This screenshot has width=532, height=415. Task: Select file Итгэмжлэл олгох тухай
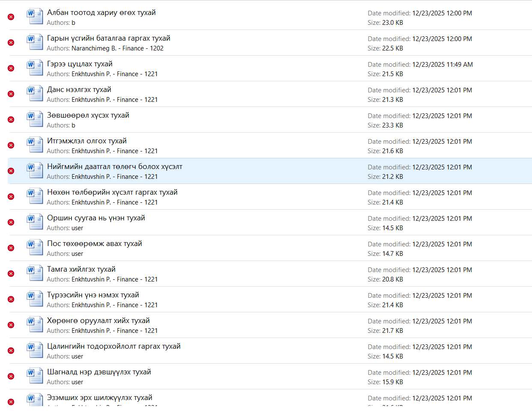(87, 141)
